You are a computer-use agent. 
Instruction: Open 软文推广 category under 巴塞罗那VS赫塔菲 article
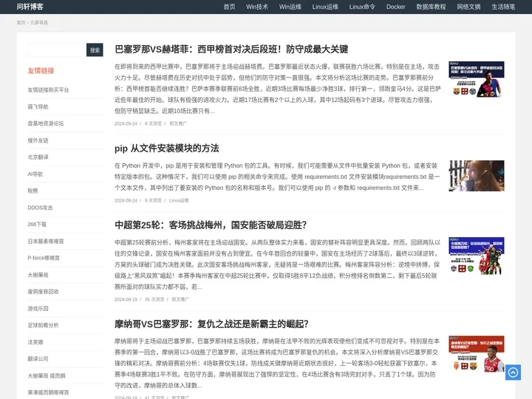pos(178,123)
